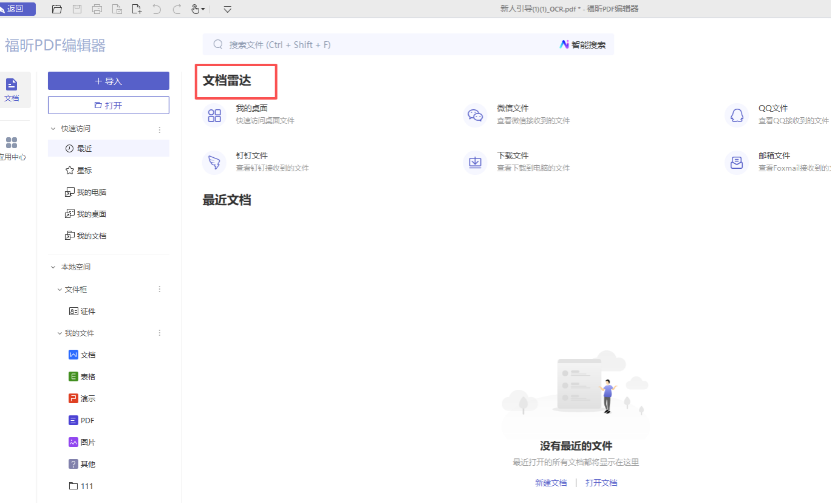Screen dimensions: 832x504
Task: Open the 下载文件 downloads icon
Action: 475,162
